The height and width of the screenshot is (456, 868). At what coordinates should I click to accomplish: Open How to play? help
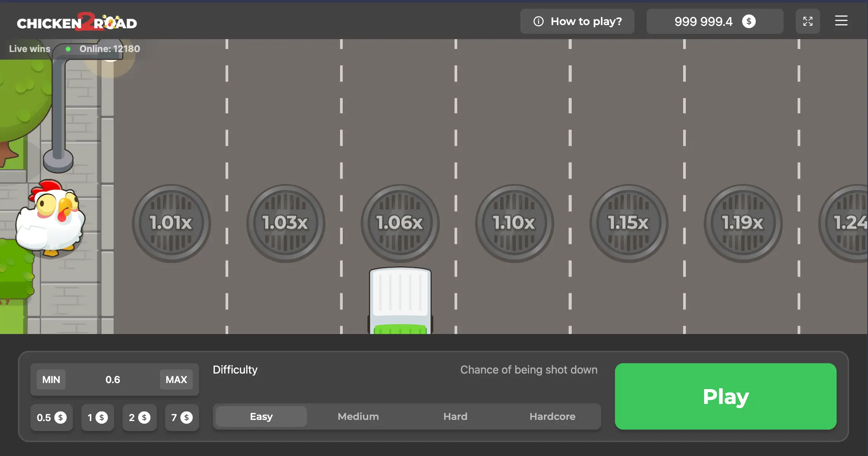pos(577,21)
